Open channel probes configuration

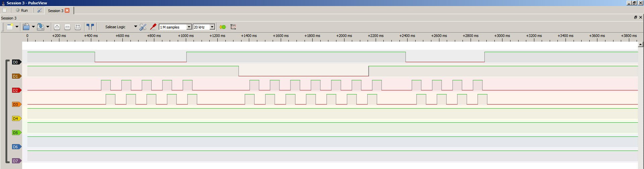[153, 27]
